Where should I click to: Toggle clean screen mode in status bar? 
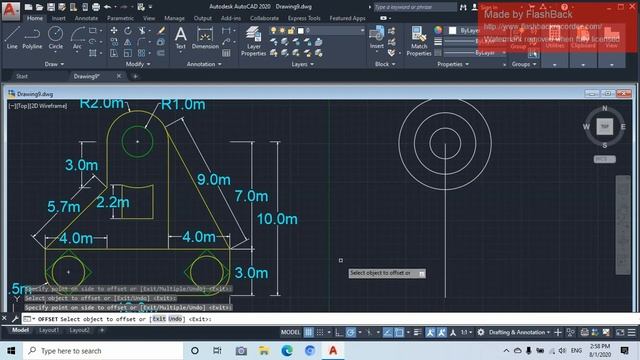coord(620,333)
